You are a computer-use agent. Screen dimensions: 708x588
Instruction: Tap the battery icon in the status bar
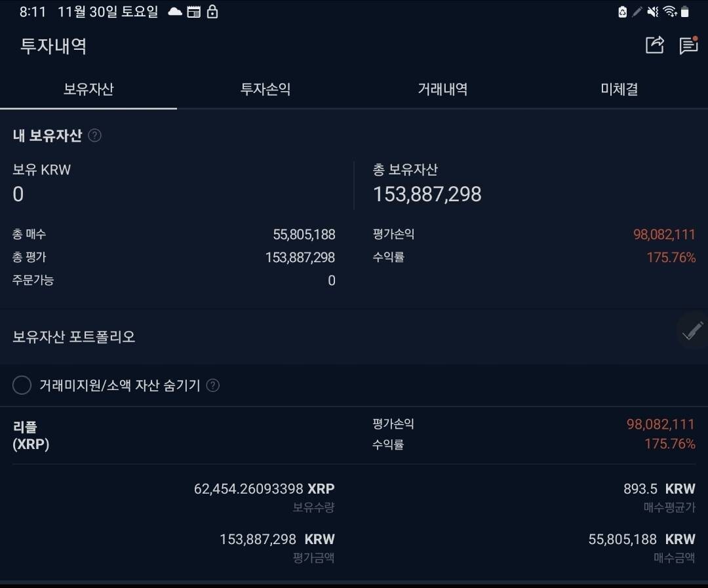click(687, 11)
